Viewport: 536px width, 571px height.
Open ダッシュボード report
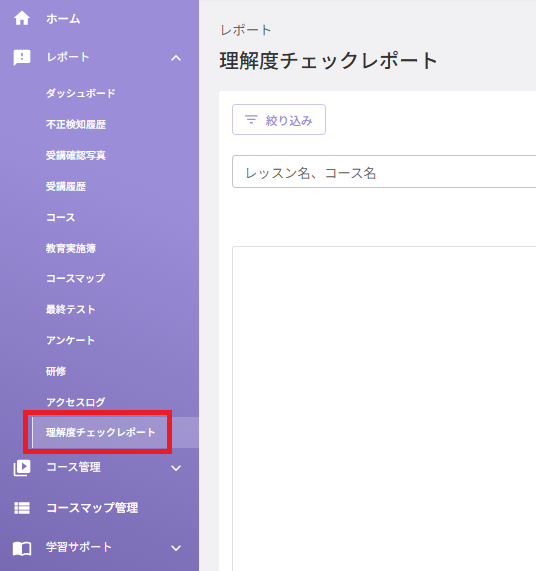tap(80, 93)
